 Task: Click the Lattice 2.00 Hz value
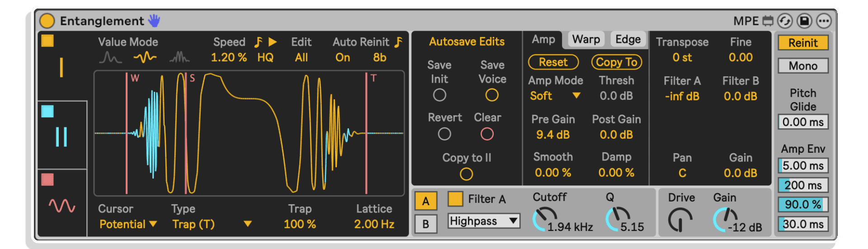[374, 224]
